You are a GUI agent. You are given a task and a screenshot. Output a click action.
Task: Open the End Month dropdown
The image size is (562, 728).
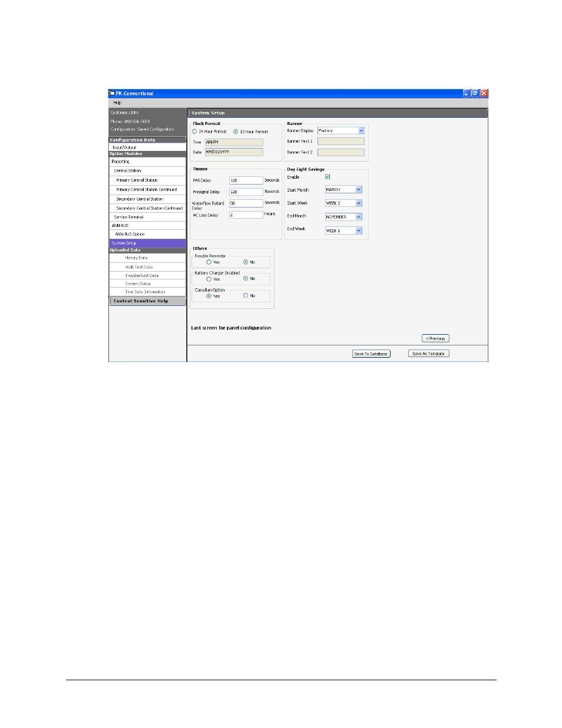point(359,217)
